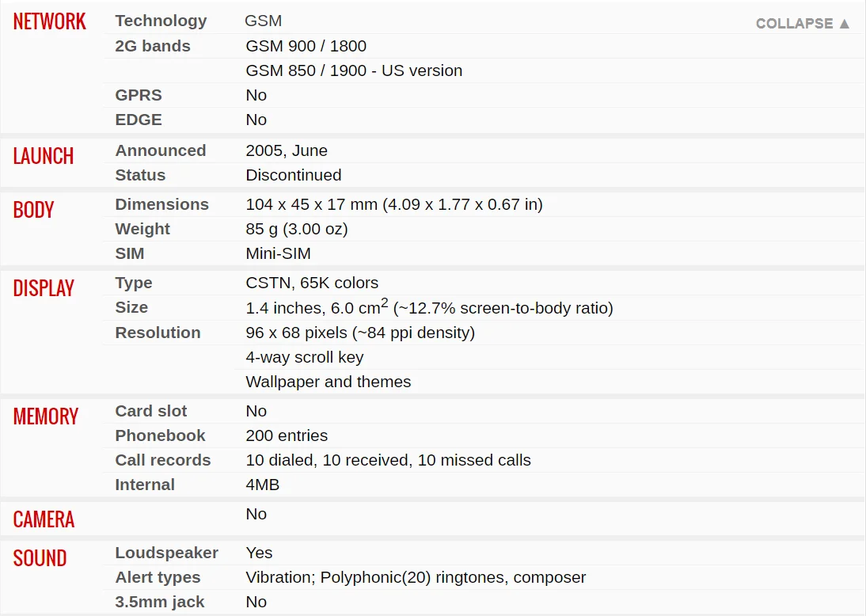Click the Announced label in Launch
The image size is (866, 616).
coord(160,150)
